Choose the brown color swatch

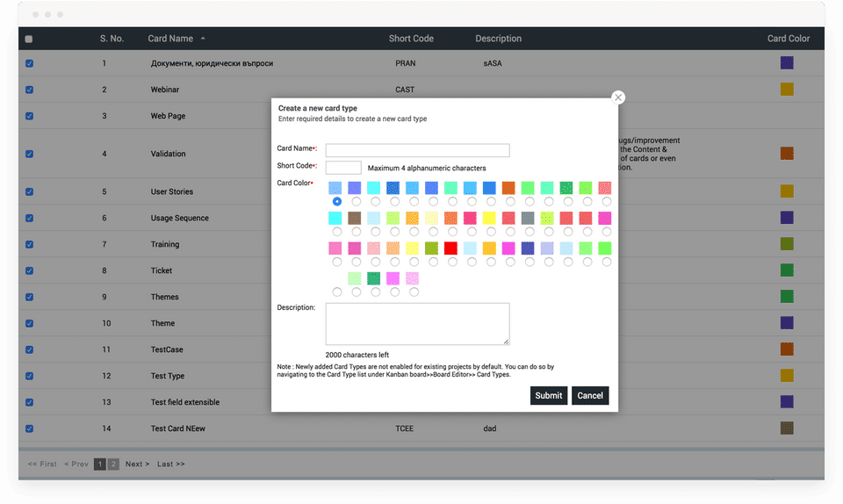pyautogui.click(x=354, y=218)
